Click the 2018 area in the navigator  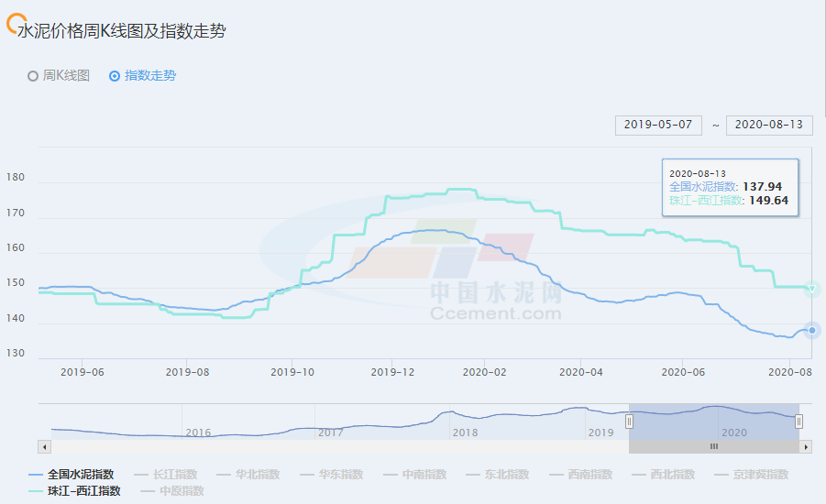[465, 433]
